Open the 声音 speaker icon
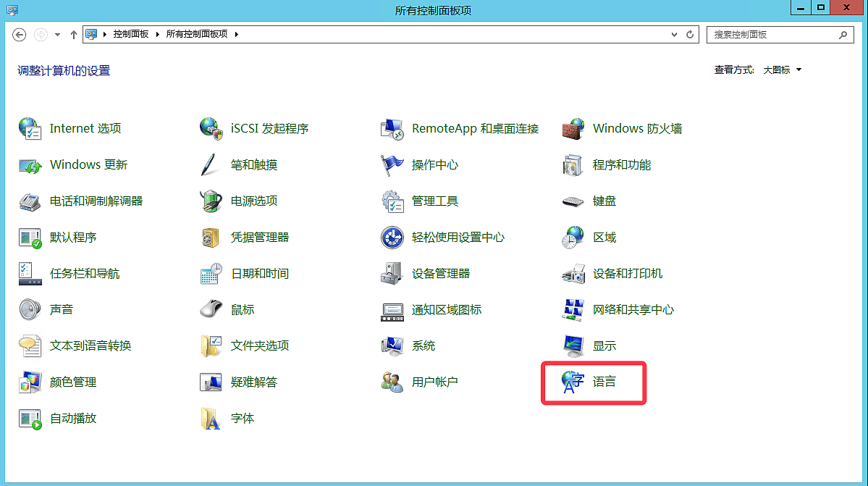This screenshot has width=868, height=486. click(30, 310)
